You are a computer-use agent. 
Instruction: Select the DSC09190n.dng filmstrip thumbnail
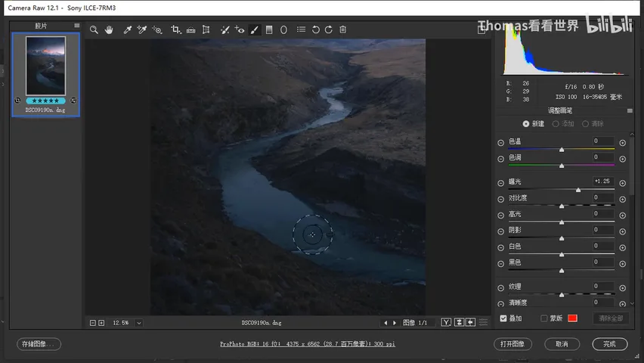coord(45,66)
